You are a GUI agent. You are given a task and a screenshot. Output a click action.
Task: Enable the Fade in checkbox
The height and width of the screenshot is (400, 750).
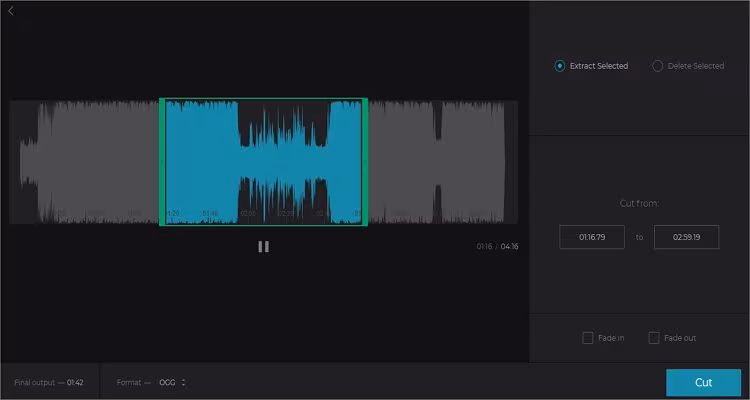pos(587,338)
